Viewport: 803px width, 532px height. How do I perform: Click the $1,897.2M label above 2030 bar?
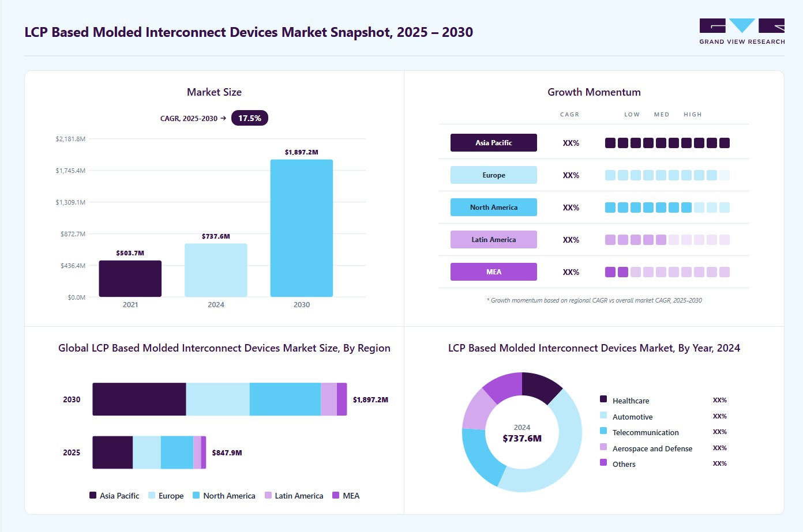pyautogui.click(x=302, y=152)
